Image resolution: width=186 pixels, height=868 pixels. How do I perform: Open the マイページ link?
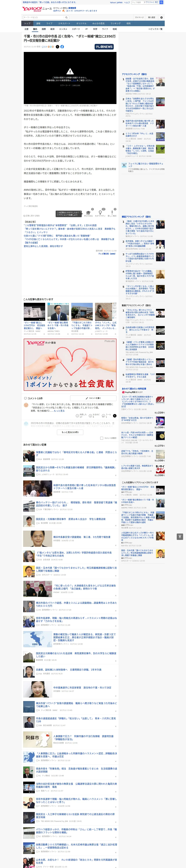[139, 18]
